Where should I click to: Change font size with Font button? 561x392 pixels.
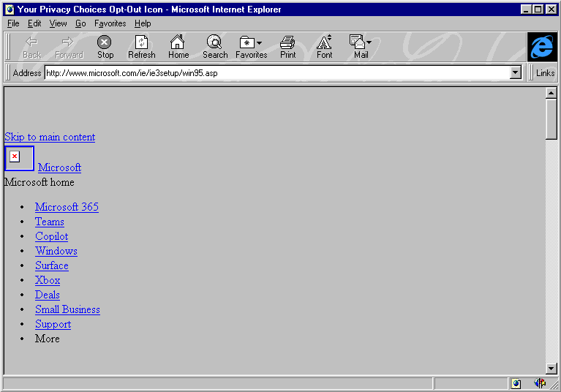325,48
